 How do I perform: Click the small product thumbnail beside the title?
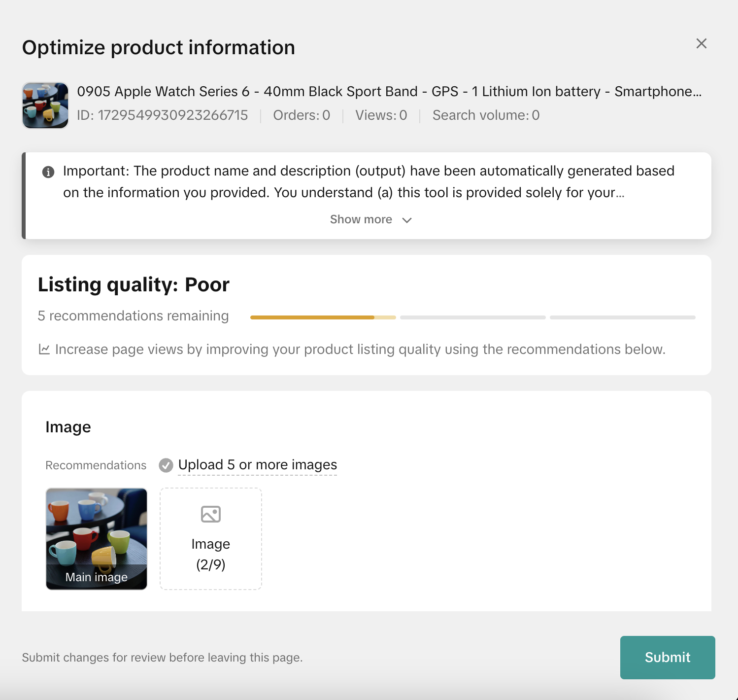pos(45,105)
